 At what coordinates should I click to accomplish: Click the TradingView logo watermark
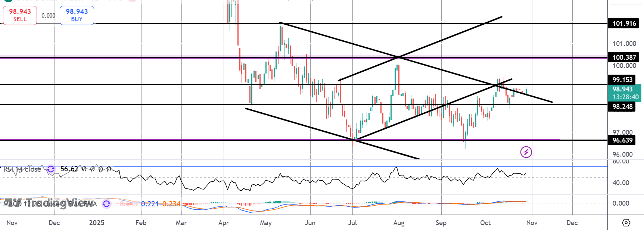49,202
